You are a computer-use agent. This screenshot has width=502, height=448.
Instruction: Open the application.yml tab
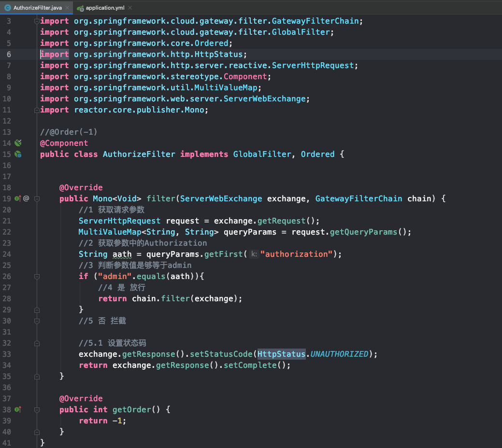pos(105,8)
